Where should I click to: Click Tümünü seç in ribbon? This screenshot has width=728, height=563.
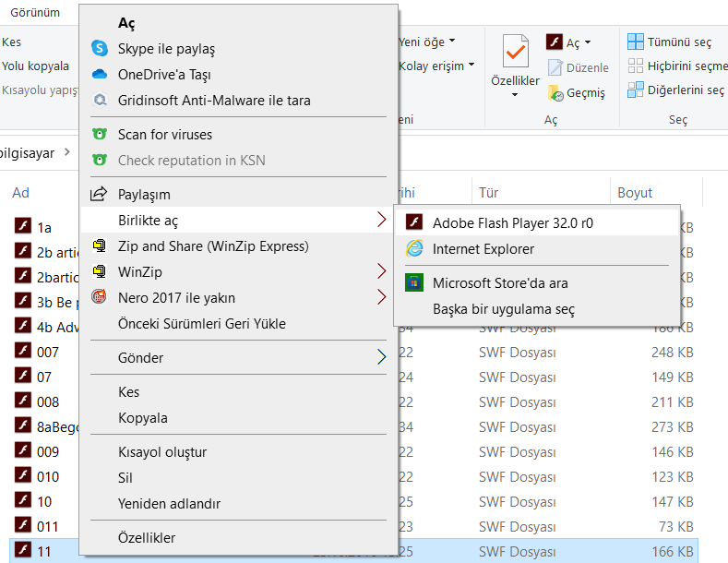670,42
